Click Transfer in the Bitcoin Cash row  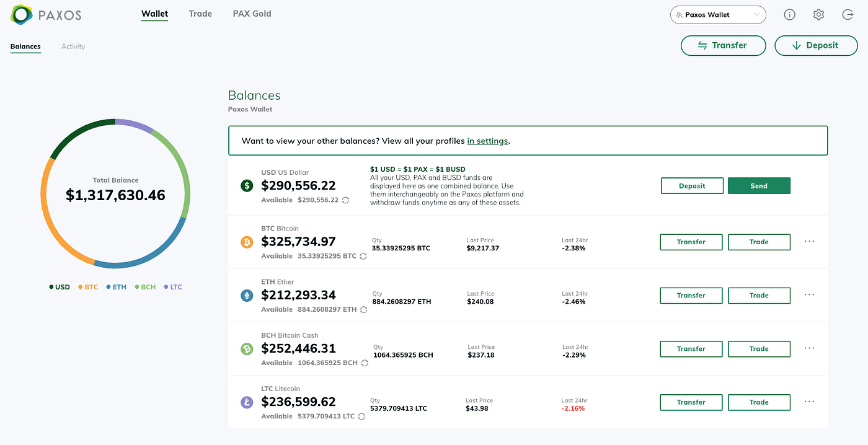tap(691, 348)
